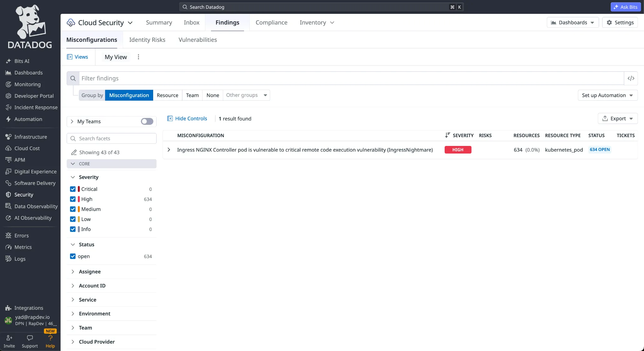The width and height of the screenshot is (644, 351).
Task: Uncheck the Critical severity checkbox
Action: point(73,189)
